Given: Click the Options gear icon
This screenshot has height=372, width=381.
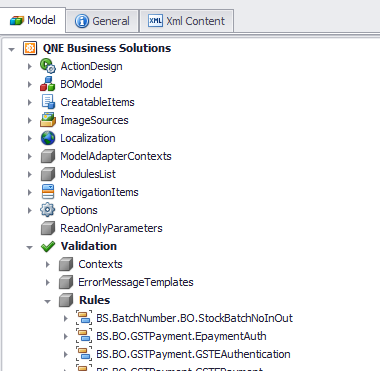Looking at the screenshot, I should 48,210.
